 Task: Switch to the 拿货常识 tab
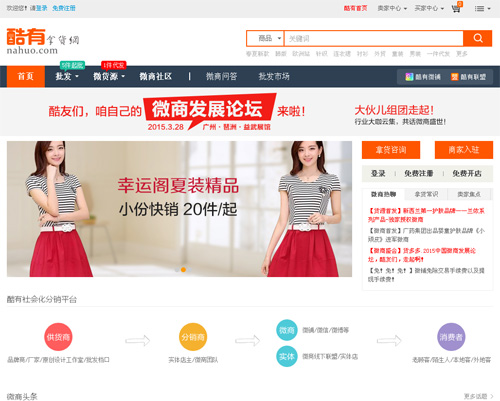click(426, 194)
